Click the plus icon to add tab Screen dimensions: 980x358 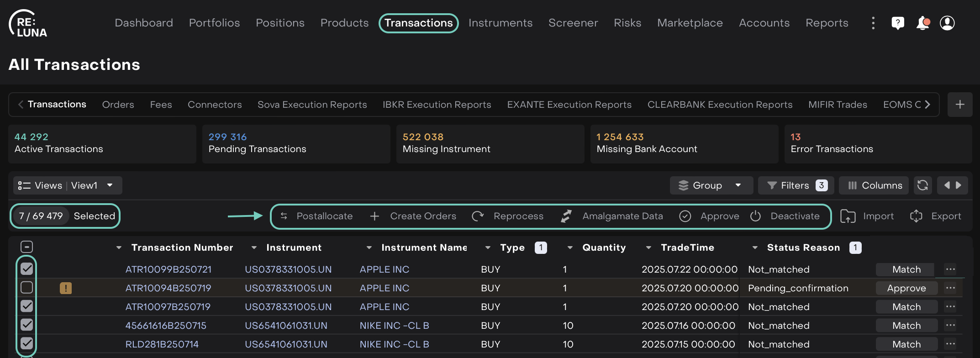tap(960, 105)
